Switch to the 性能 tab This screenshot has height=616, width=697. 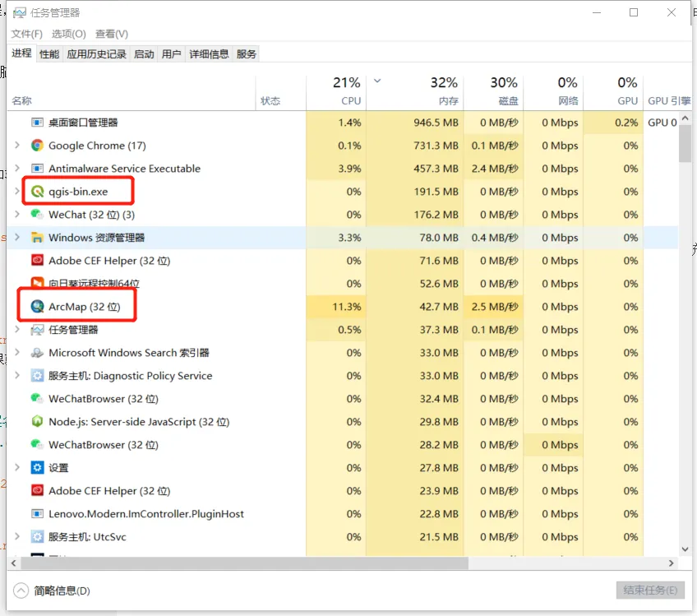(49, 54)
